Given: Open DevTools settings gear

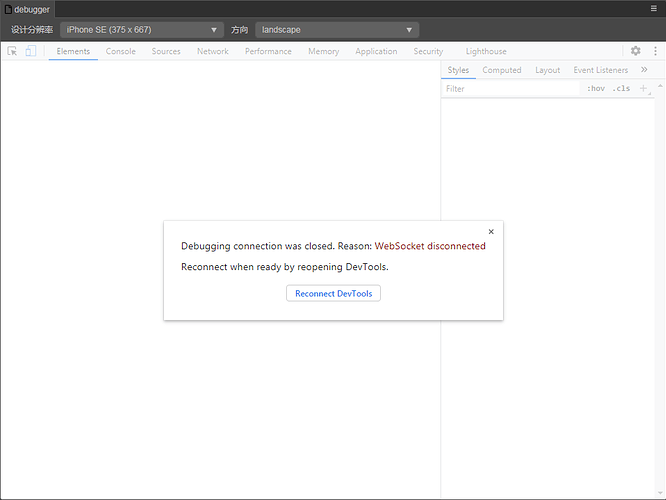Looking at the screenshot, I should [635, 51].
